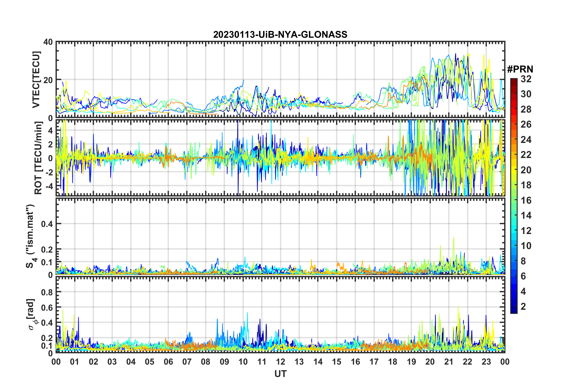
Task: Click sigma phi y-axis tick label 0.6
Action: pos(47,308)
